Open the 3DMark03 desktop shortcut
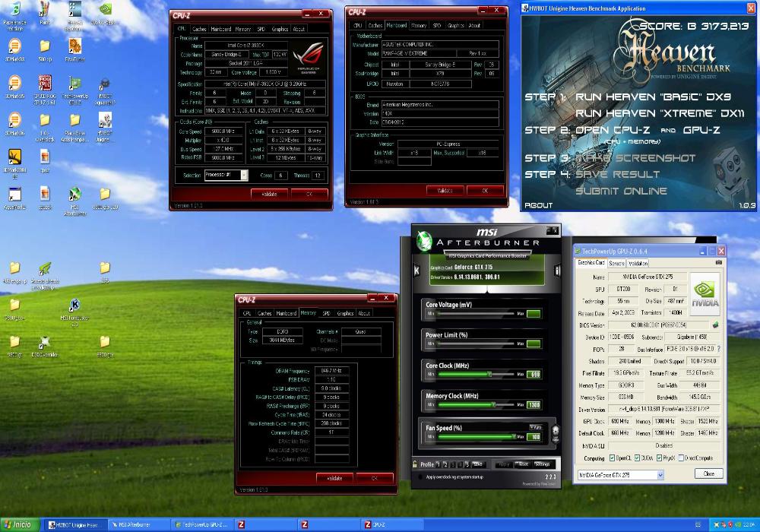Screen dimensions: 760x532 click(14, 46)
